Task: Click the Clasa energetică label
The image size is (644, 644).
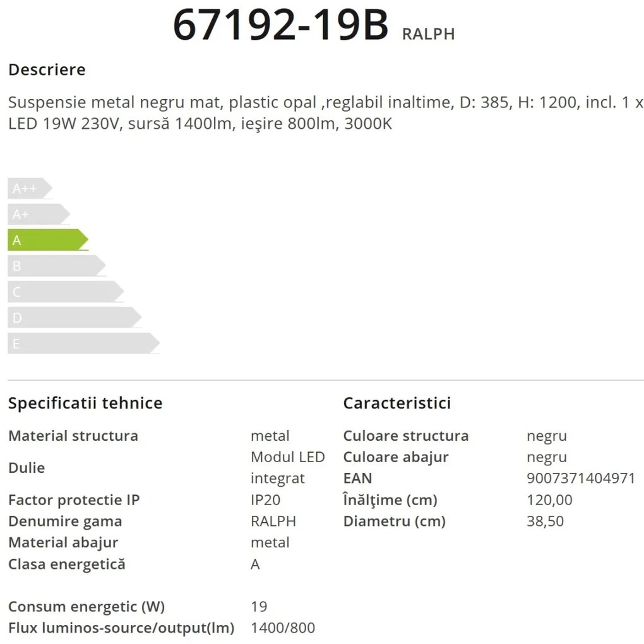Action: click(66, 564)
